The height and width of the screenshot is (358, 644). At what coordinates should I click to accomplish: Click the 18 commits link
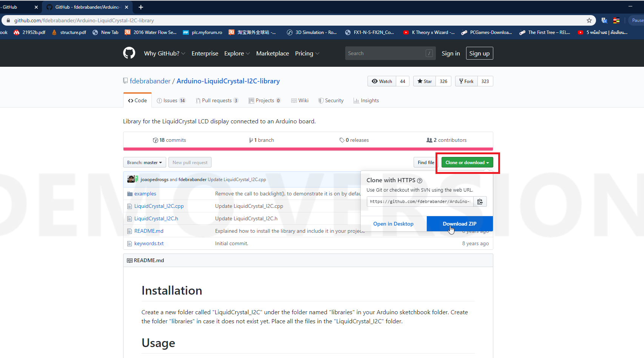click(x=169, y=140)
